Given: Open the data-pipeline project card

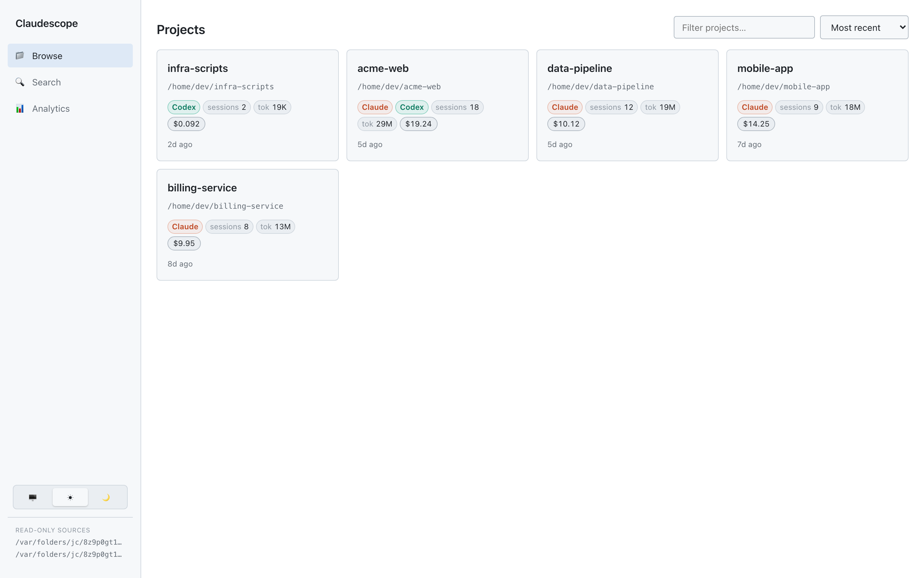Looking at the screenshot, I should [x=627, y=105].
